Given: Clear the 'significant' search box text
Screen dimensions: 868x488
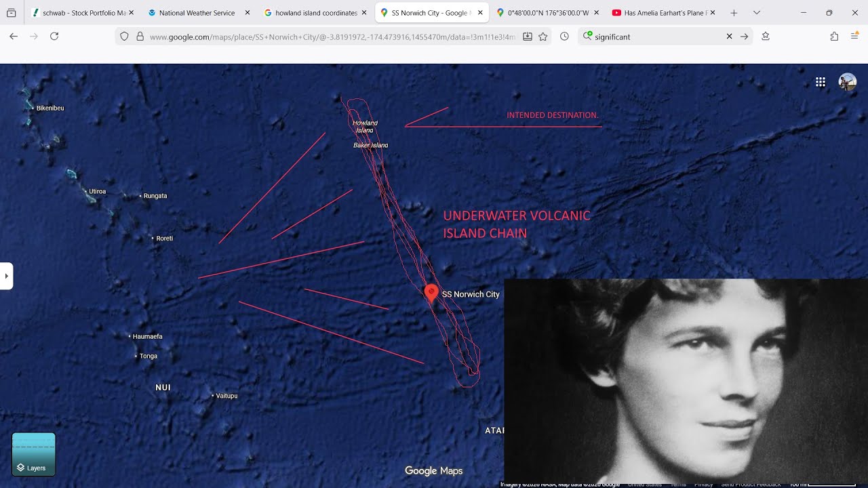Looking at the screenshot, I should [729, 37].
